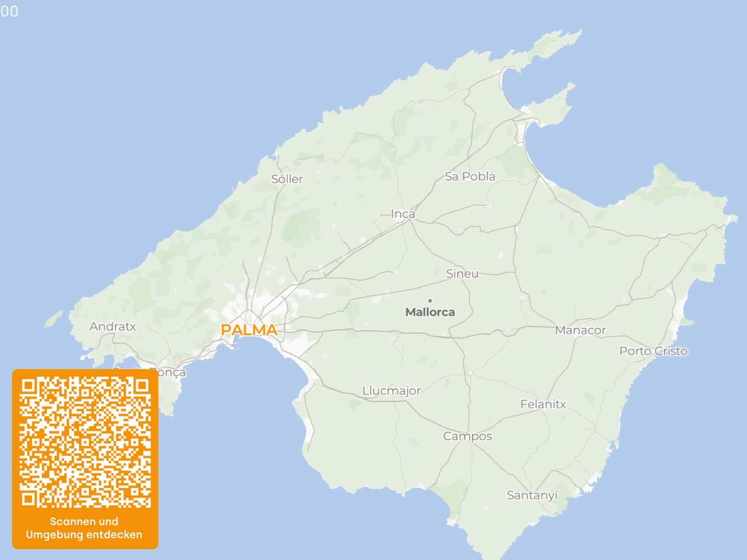This screenshot has width=747, height=560.
Task: Click the QR code's top-left finder square
Action: coord(29,386)
